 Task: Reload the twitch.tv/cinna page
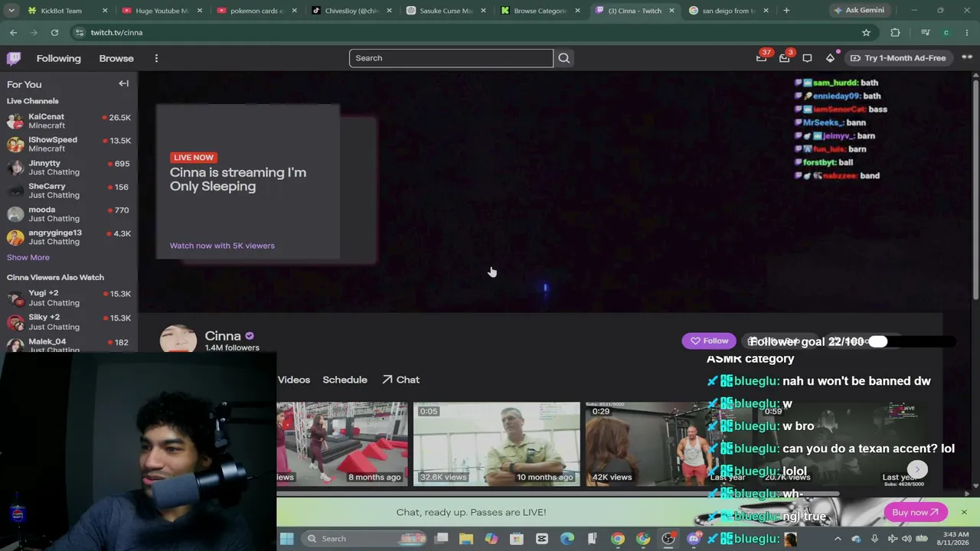point(54,33)
